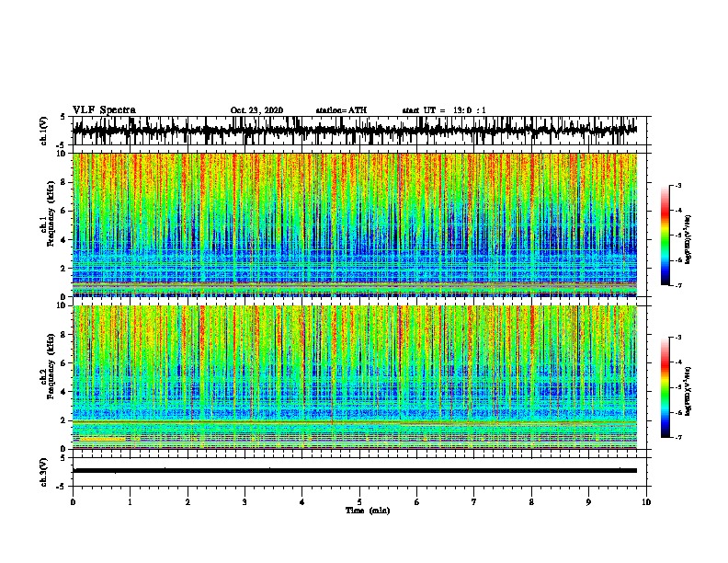The height and width of the screenshot is (563, 728).
Task: Click the '-7' value on ch.2 colorbar
Action: (x=678, y=437)
